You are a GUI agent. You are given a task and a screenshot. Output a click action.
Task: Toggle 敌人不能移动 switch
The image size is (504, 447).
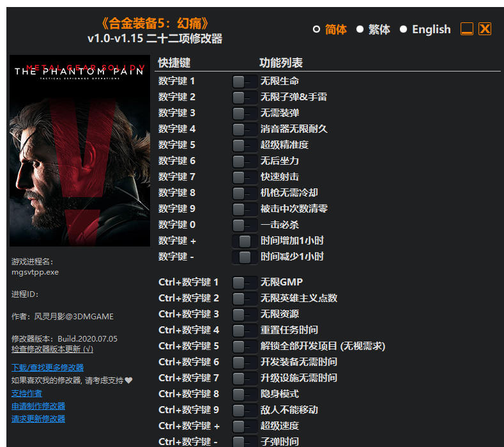click(245, 411)
